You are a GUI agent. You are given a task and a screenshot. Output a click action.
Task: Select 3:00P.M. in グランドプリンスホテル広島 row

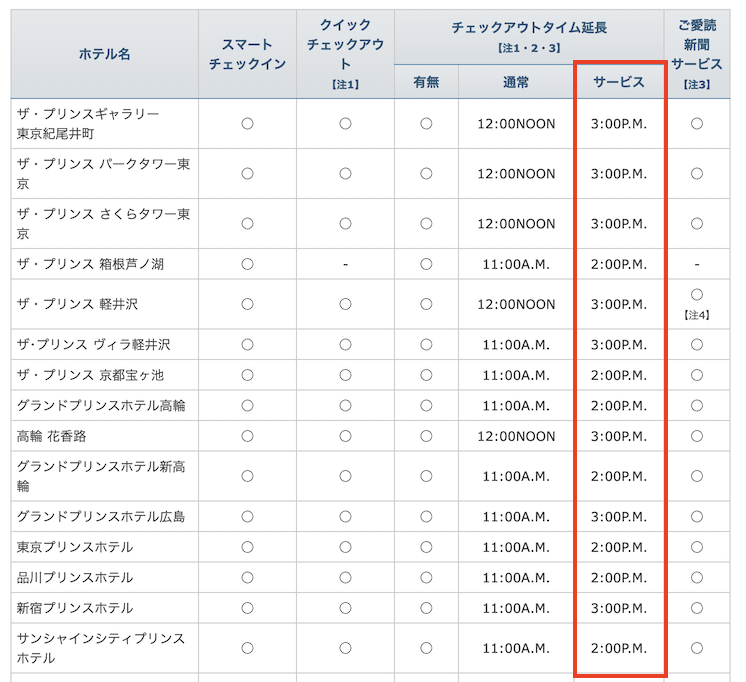pyautogui.click(x=619, y=517)
